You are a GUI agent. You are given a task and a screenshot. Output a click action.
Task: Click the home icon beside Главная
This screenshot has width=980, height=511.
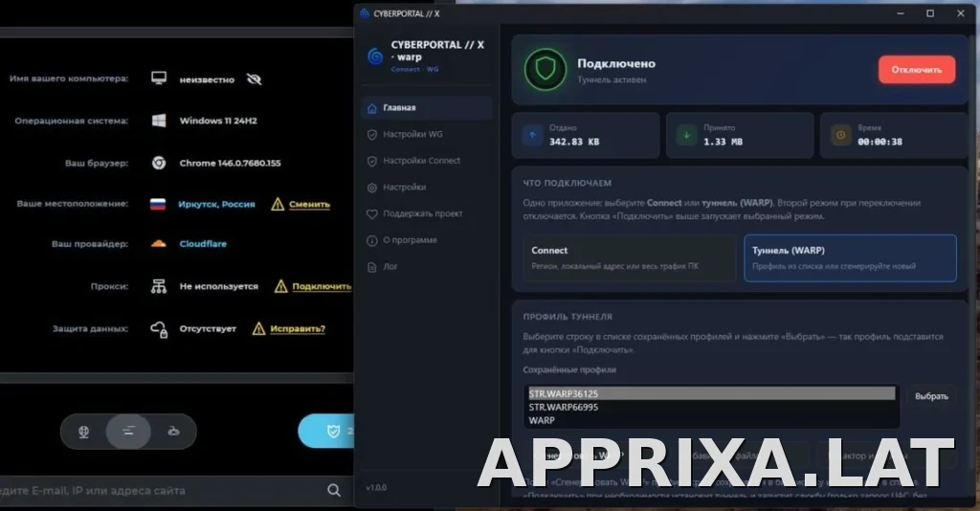(x=372, y=109)
